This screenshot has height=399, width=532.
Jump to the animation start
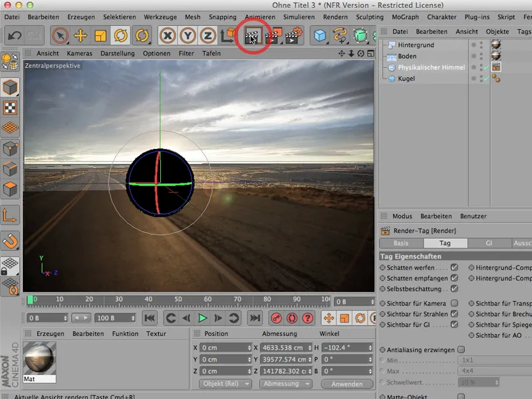(x=149, y=319)
